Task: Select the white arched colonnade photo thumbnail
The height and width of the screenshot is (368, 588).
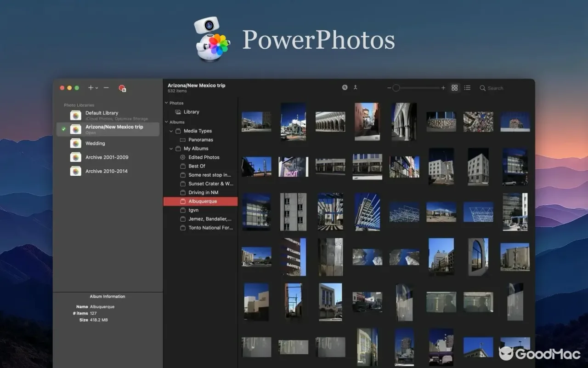Action: 330,121
